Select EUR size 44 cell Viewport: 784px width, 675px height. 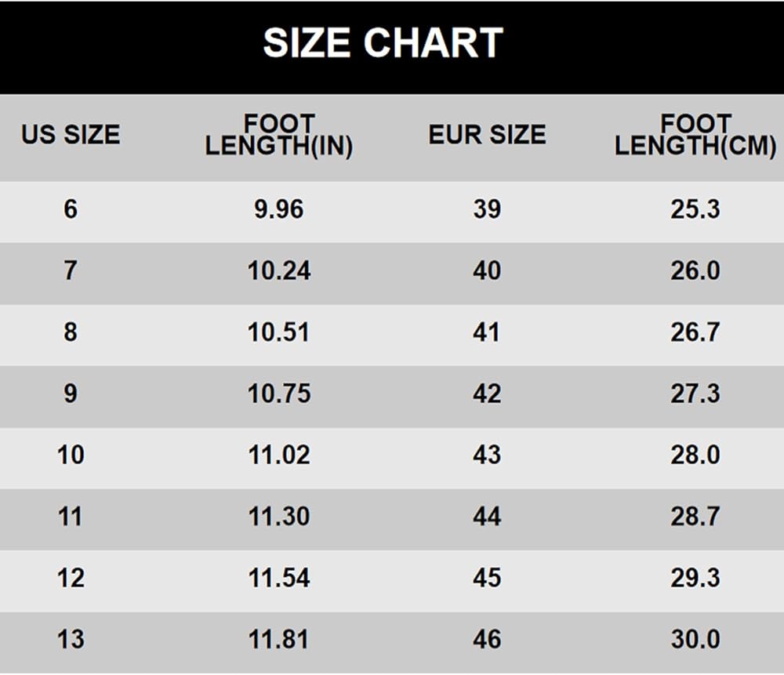487,516
